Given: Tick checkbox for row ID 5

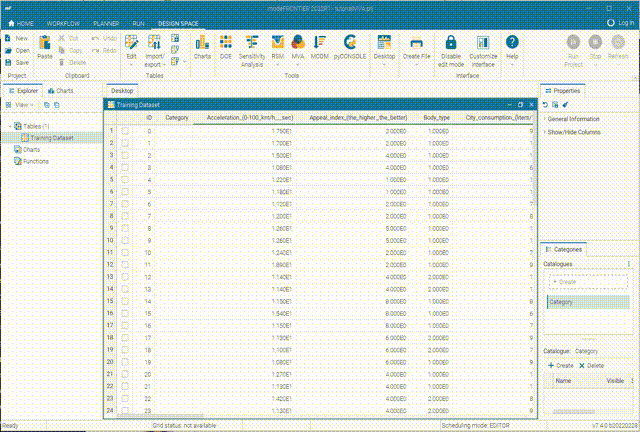Looking at the screenshot, I should [125, 192].
